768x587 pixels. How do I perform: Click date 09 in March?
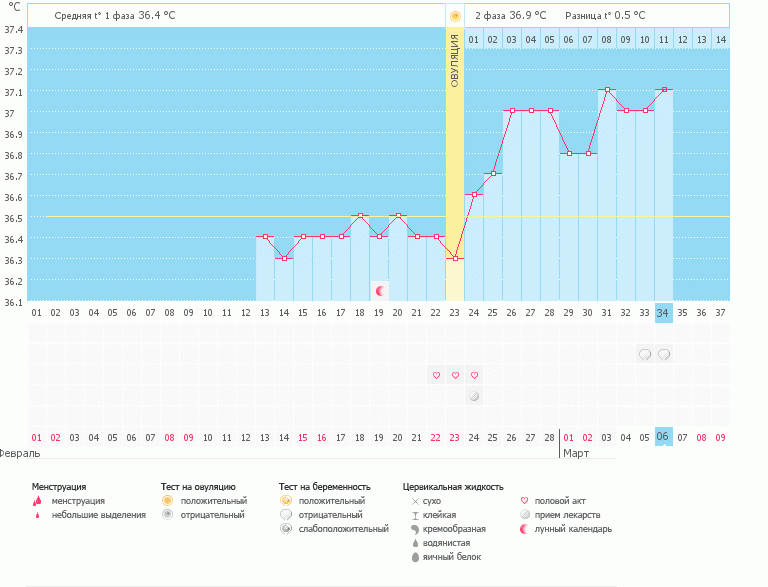tap(720, 438)
